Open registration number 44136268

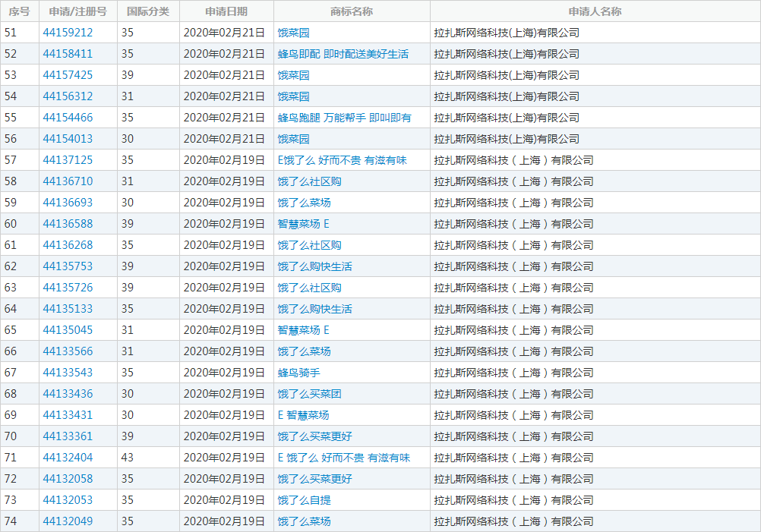coord(68,245)
